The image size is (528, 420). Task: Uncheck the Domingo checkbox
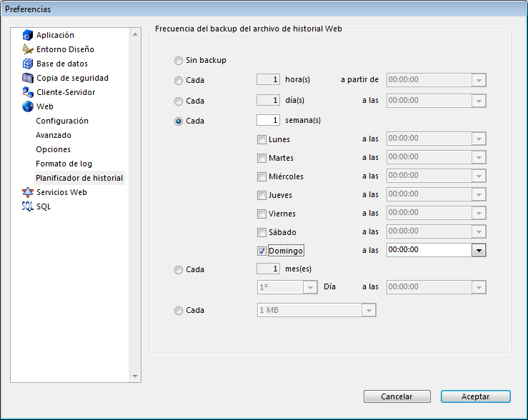262,251
